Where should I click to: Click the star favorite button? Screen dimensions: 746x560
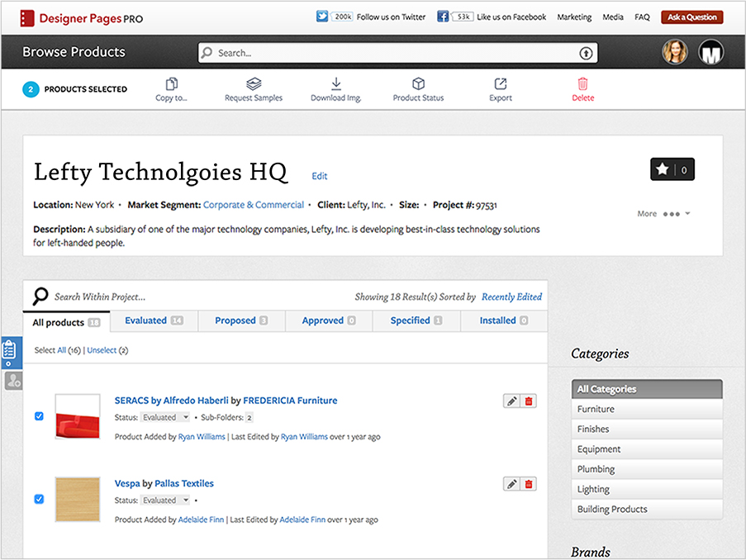coord(672,169)
